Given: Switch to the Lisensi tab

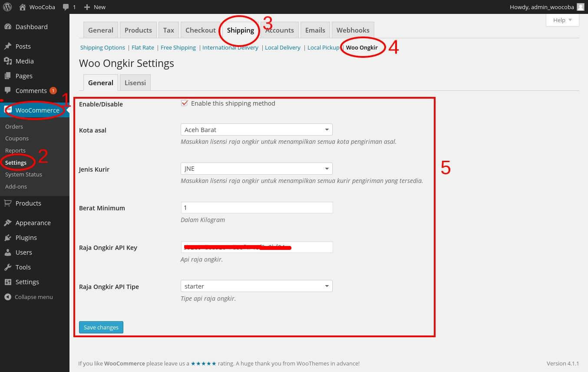Looking at the screenshot, I should 135,82.
